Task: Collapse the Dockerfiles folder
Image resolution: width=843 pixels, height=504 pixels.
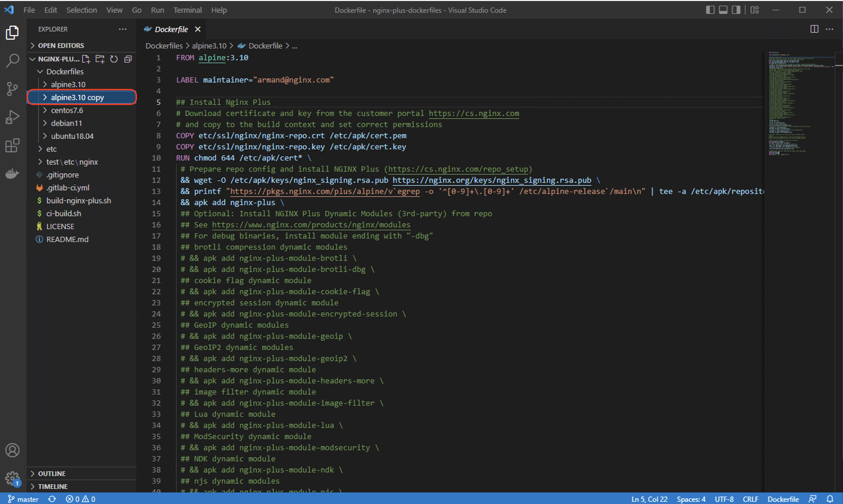Action: 82,72
